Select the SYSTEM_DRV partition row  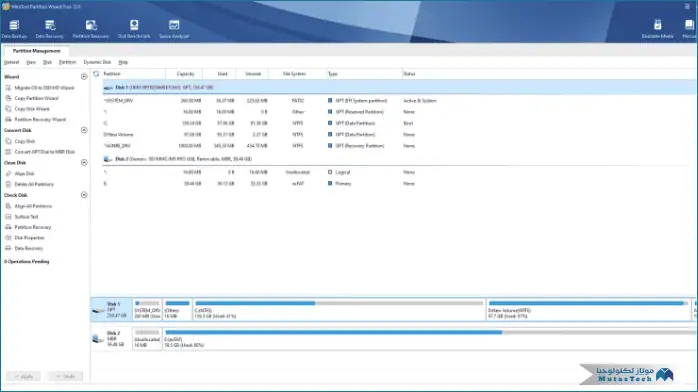(x=399, y=101)
